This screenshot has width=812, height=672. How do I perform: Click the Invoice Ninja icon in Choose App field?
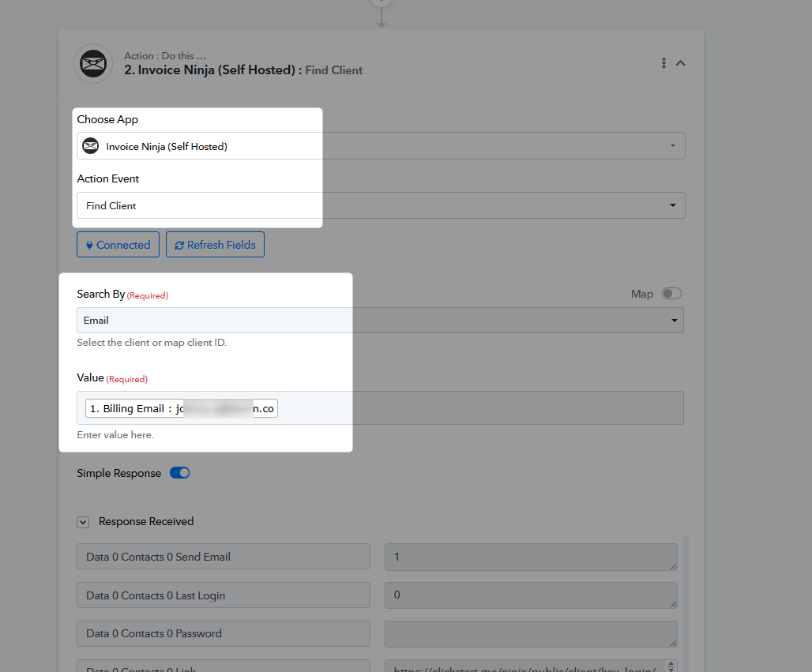coord(91,146)
